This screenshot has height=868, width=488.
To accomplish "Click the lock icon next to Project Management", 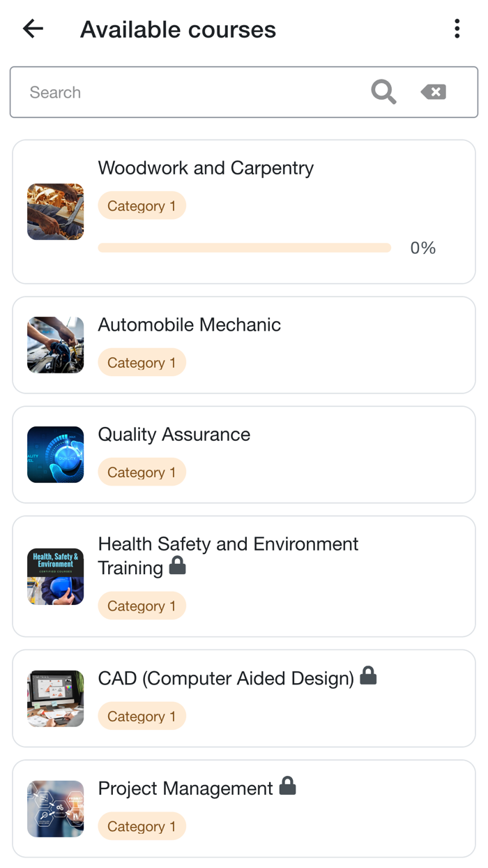I will tap(287, 786).
